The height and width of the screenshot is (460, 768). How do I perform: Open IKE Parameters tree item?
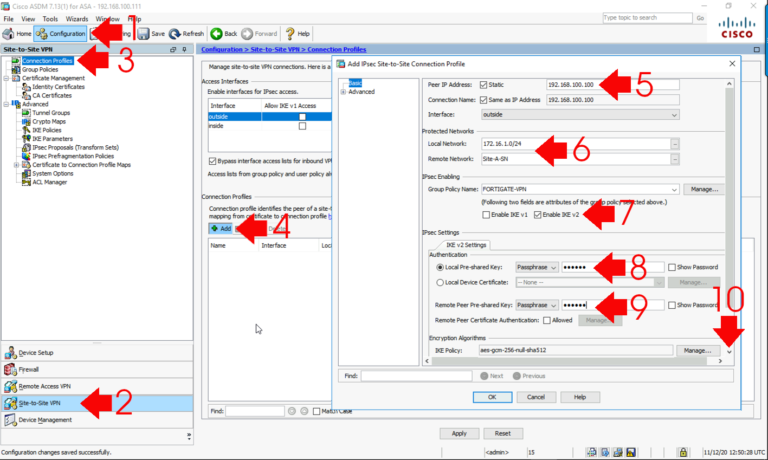click(52, 139)
